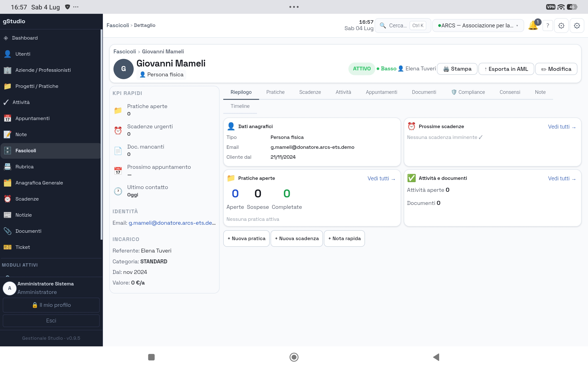Open the ARCS organization dropdown
Screen dimensions: 588x368
coord(478,26)
